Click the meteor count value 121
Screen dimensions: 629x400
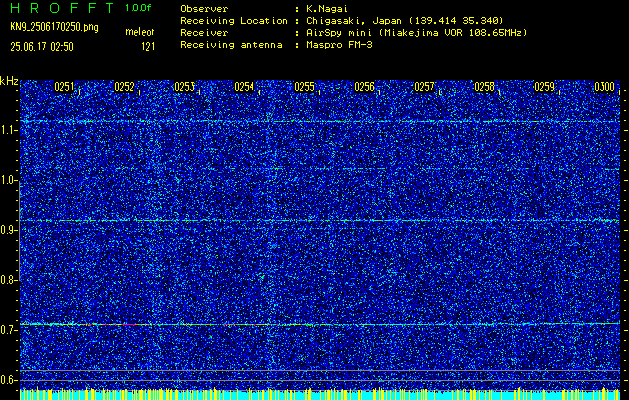(x=148, y=47)
